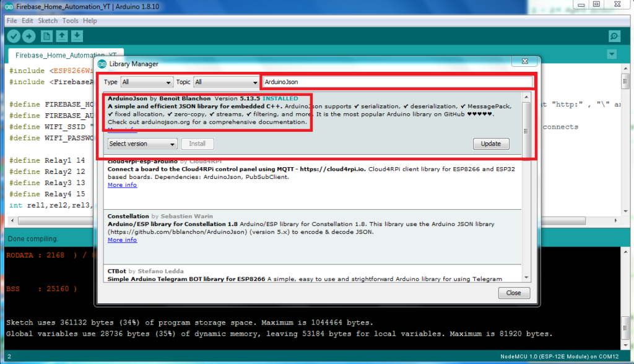Click the Arduino logo in the main title bar
Image resolution: width=634 pixels, height=364 pixels.
[x=9, y=6]
